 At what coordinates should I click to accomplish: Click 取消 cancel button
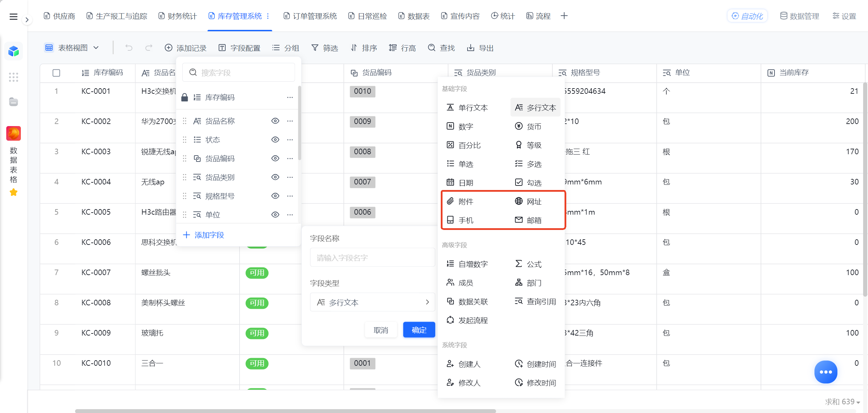(381, 330)
